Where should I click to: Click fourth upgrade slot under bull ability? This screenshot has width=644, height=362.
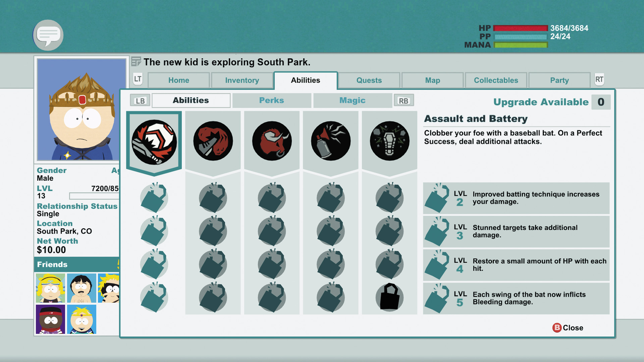tap(272, 297)
